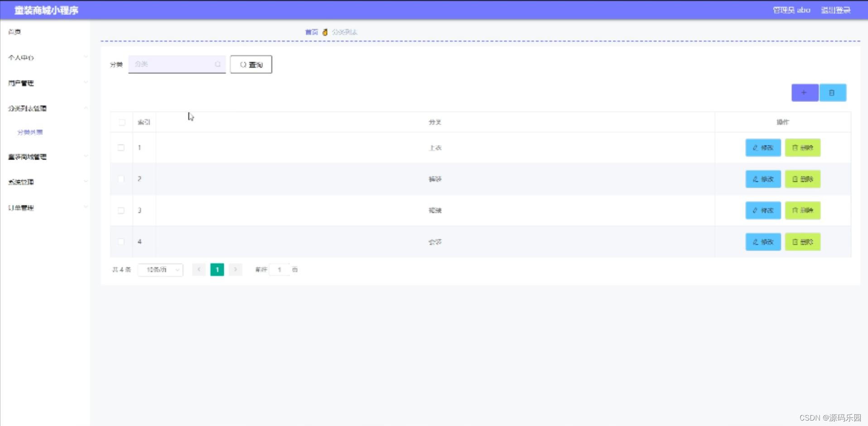868x426 pixels.
Task: Click the 修改 edit button in row 4
Action: pyautogui.click(x=763, y=242)
